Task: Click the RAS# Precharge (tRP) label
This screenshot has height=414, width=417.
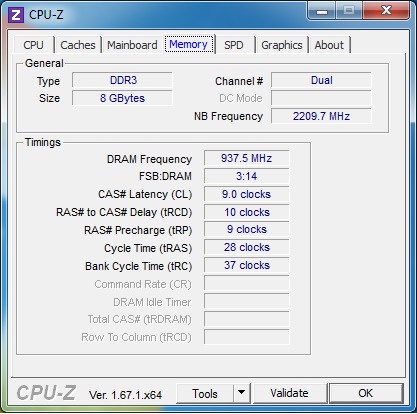Action: click(138, 230)
